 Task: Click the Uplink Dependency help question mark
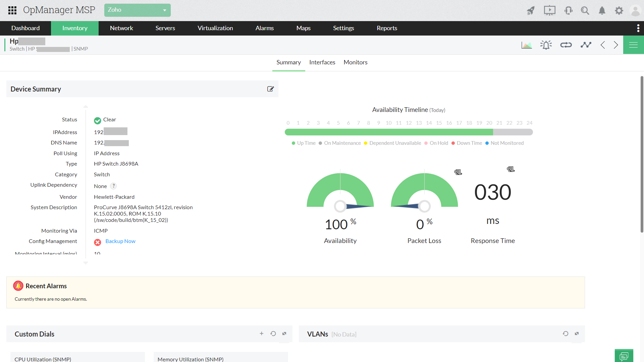114,186
